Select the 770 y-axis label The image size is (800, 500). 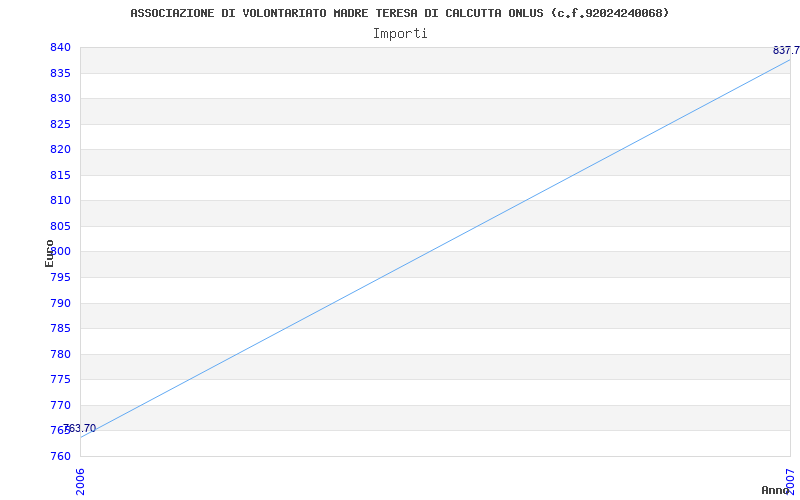[x=60, y=405]
